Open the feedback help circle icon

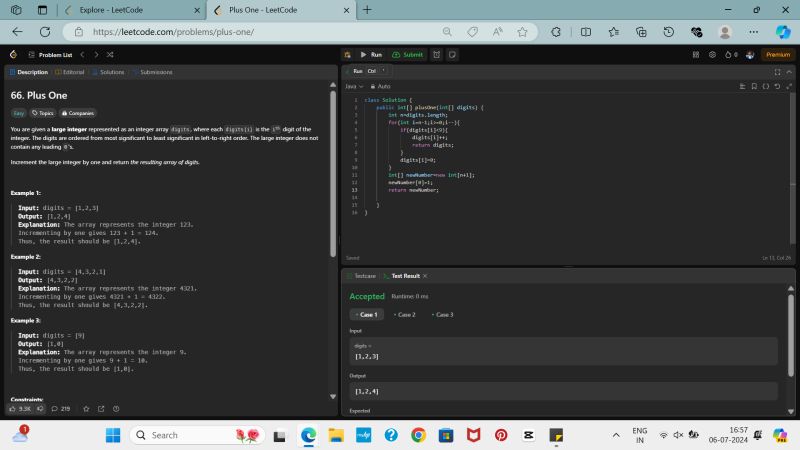[116, 409]
